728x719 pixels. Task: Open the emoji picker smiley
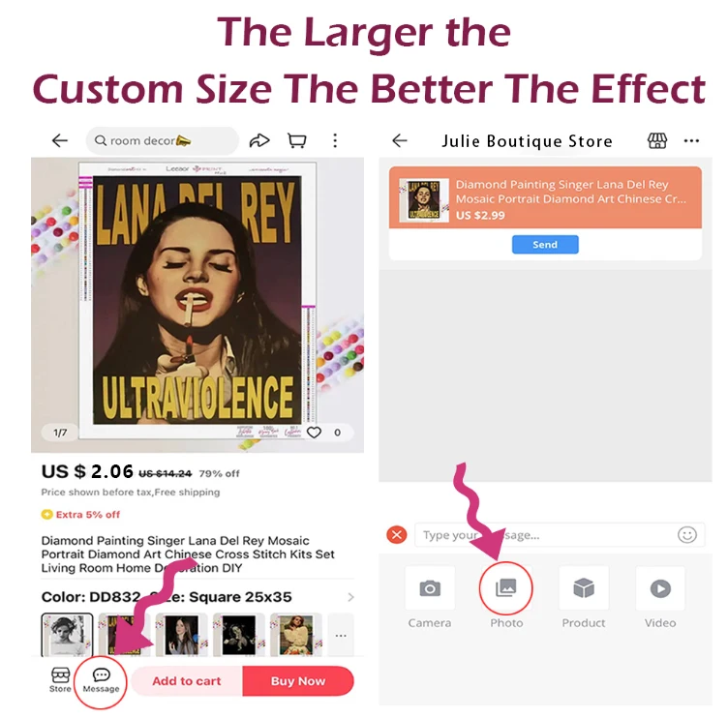click(x=686, y=535)
